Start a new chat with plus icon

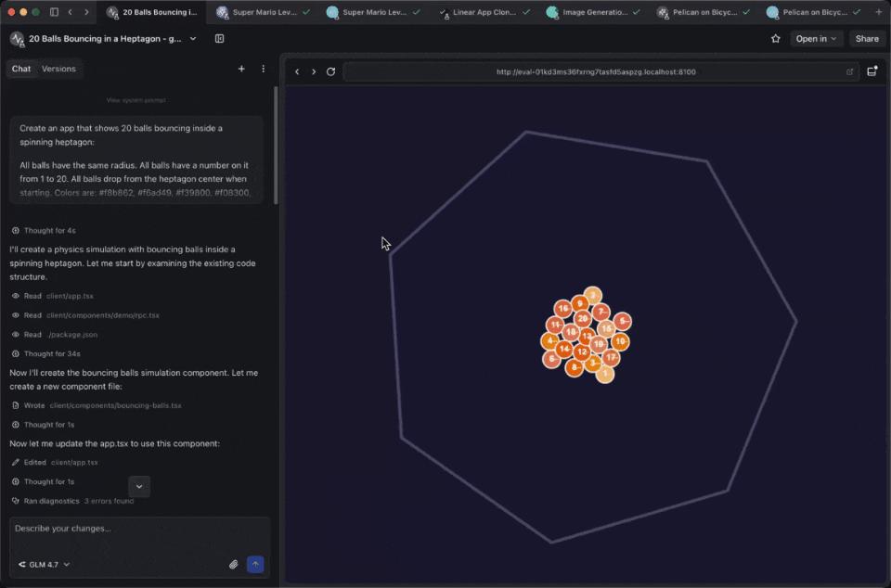[241, 69]
